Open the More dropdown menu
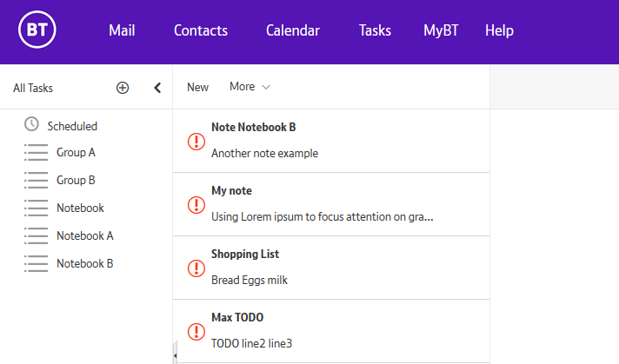Screen dimensions: 619x364 tap(250, 87)
